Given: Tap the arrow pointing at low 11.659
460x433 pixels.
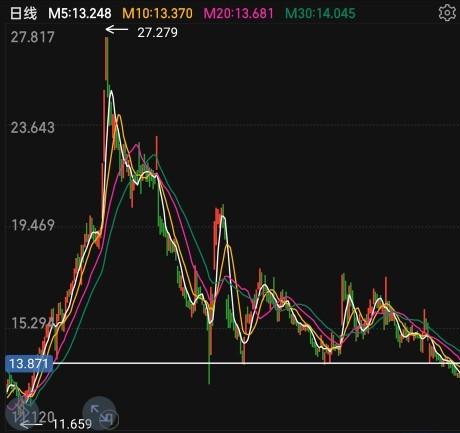Looking at the screenshot, I should coord(31,424).
